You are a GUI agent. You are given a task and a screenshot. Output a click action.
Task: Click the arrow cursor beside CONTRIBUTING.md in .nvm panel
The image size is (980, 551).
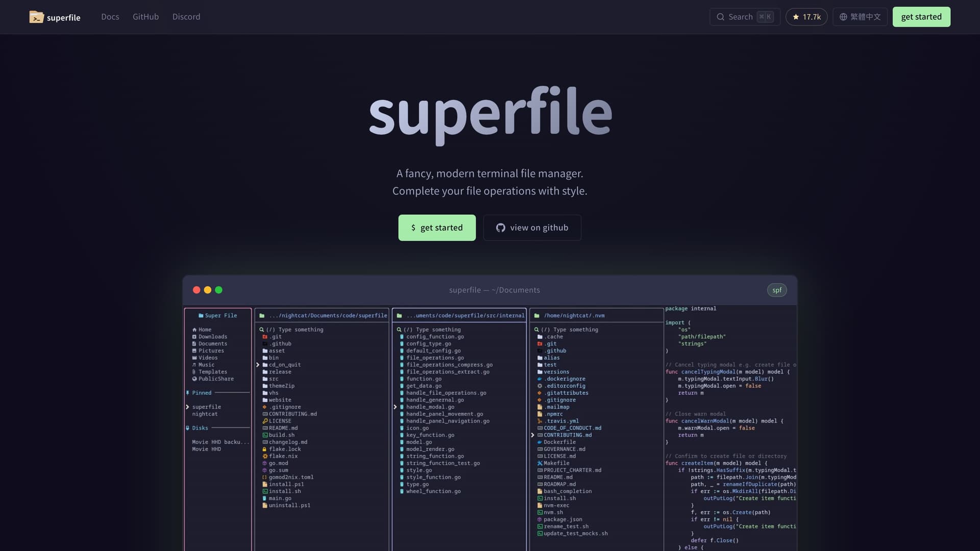(532, 435)
